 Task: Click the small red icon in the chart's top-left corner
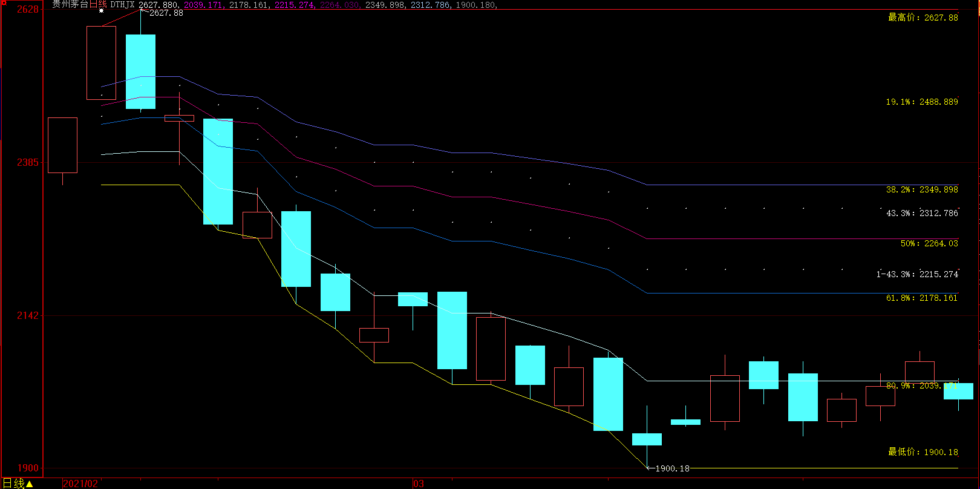click(3, 3)
